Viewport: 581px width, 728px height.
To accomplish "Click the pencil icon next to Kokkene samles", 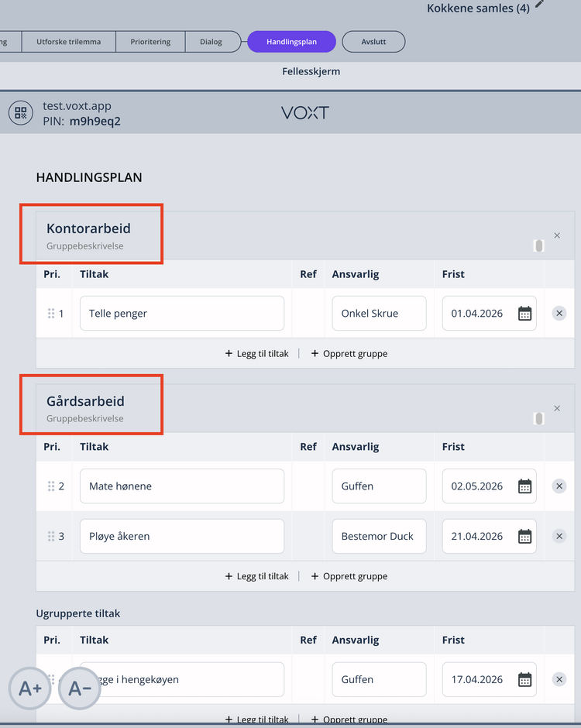I will 540,5.
